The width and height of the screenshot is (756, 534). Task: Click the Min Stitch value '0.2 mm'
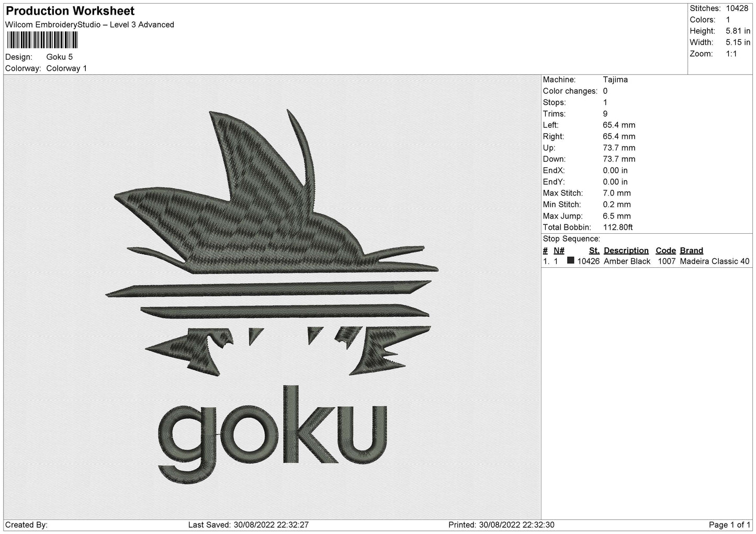tap(617, 204)
